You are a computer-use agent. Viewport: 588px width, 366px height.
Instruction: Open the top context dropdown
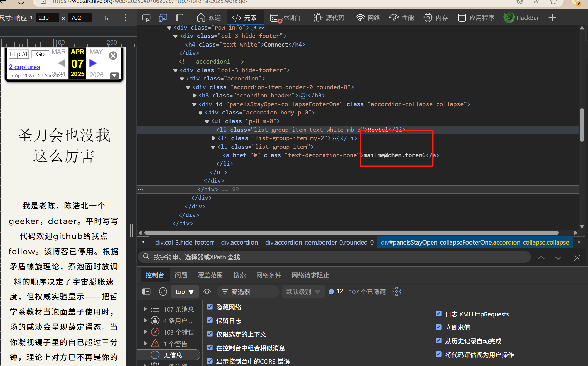tap(184, 292)
